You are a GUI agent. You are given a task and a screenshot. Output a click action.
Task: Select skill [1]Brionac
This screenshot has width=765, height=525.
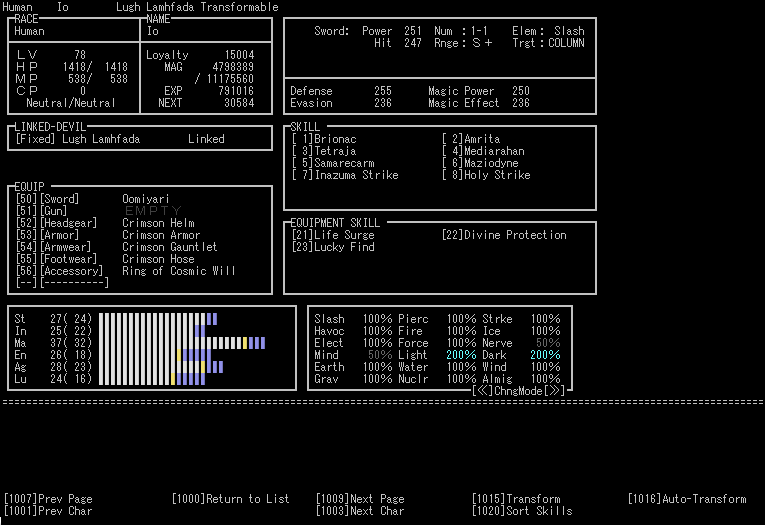tap(324, 139)
